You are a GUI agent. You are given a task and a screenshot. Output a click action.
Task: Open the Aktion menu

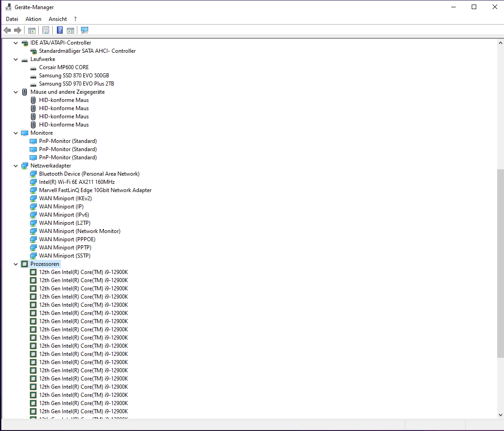pyautogui.click(x=33, y=19)
